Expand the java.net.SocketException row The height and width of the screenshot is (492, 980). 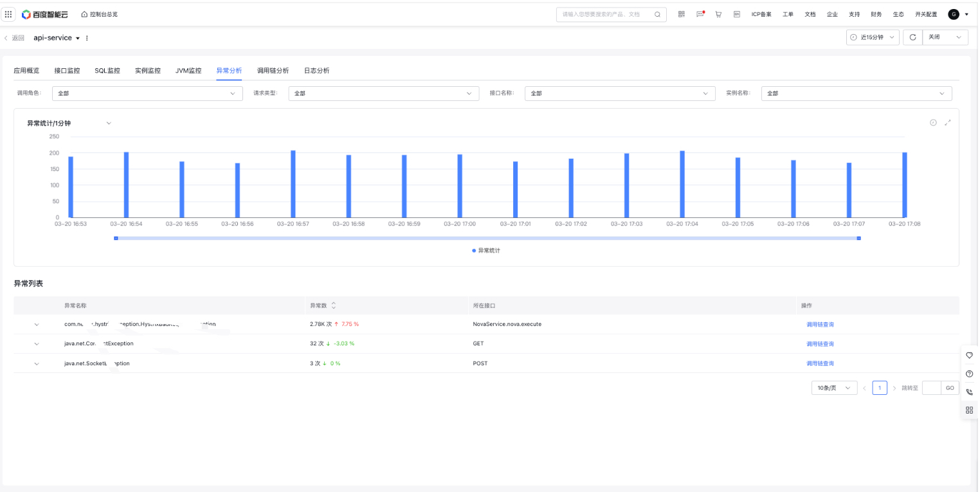click(x=37, y=363)
